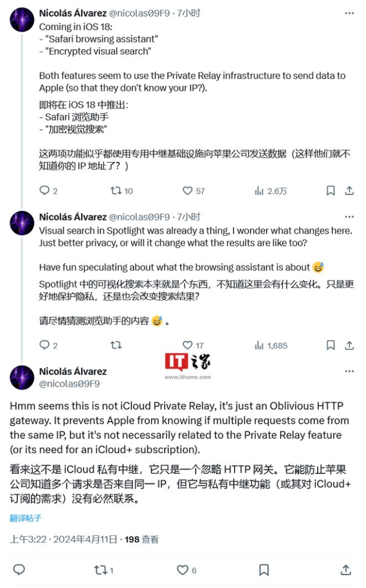Reply to the iOS 18 tweet
The width and height of the screenshot is (366, 588).
click(48, 191)
